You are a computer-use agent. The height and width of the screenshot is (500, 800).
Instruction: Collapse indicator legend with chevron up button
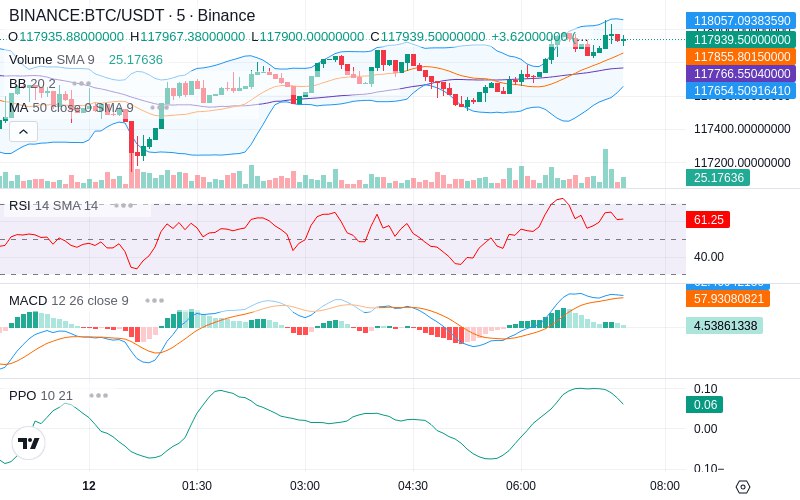click(x=23, y=132)
